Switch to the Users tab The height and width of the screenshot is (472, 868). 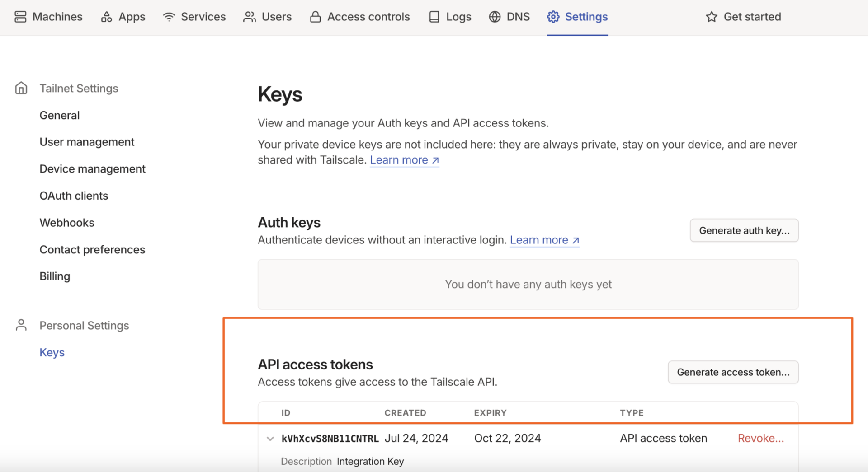click(268, 17)
